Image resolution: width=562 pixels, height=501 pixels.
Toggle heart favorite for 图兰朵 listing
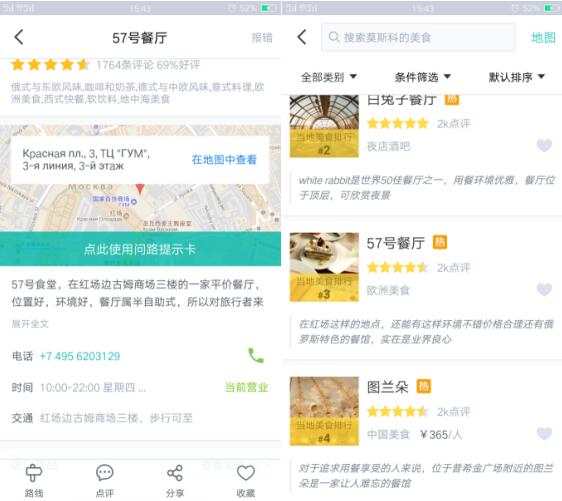click(544, 434)
